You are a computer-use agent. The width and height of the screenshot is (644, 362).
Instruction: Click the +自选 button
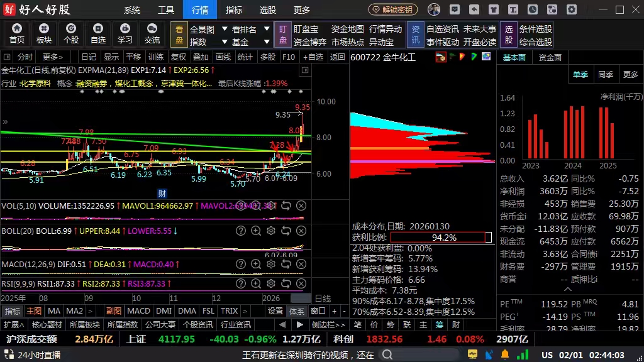point(313,57)
